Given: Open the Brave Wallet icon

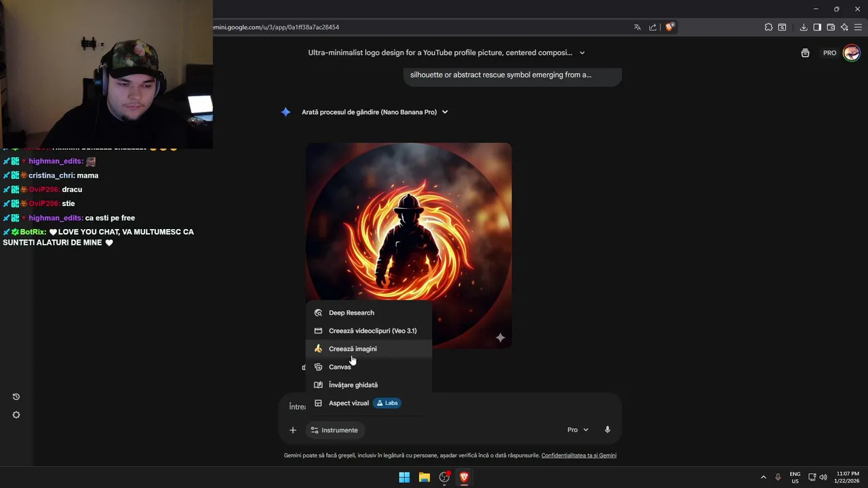Looking at the screenshot, I should coord(831,27).
